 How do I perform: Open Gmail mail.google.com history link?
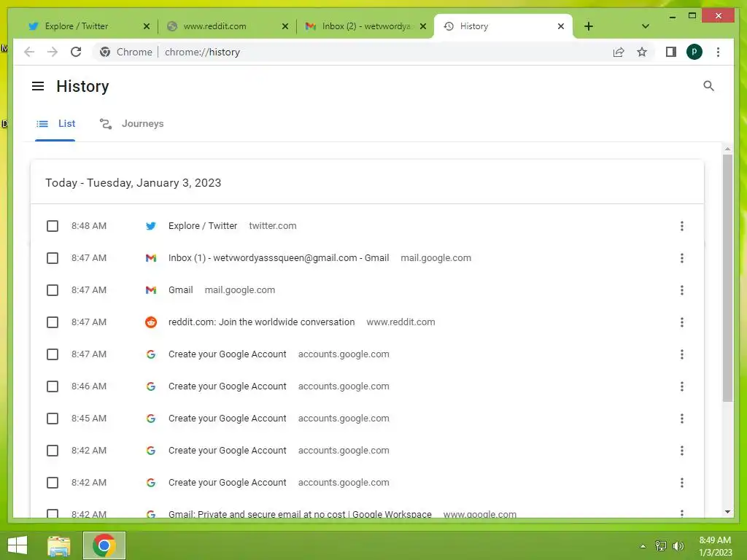(x=181, y=290)
